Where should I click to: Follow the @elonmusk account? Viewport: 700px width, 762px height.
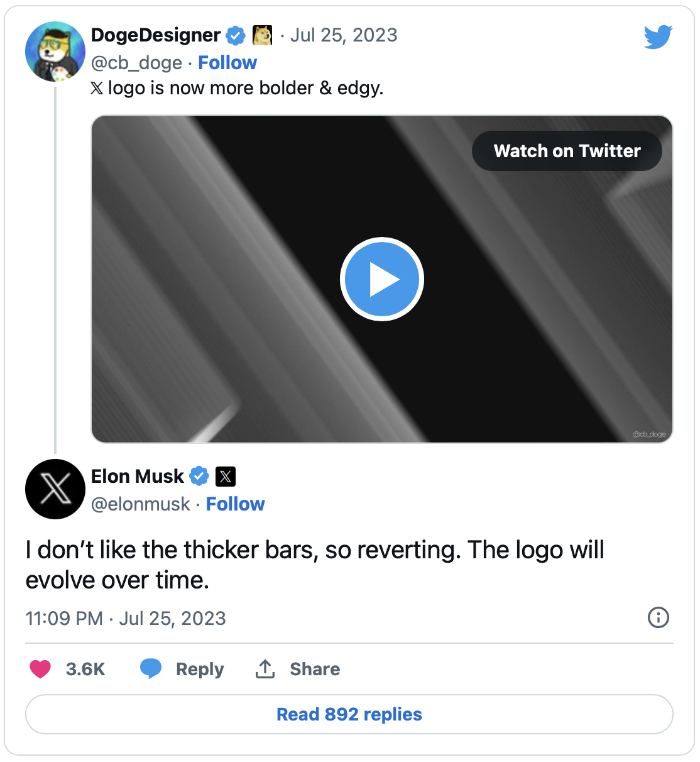pyautogui.click(x=236, y=504)
